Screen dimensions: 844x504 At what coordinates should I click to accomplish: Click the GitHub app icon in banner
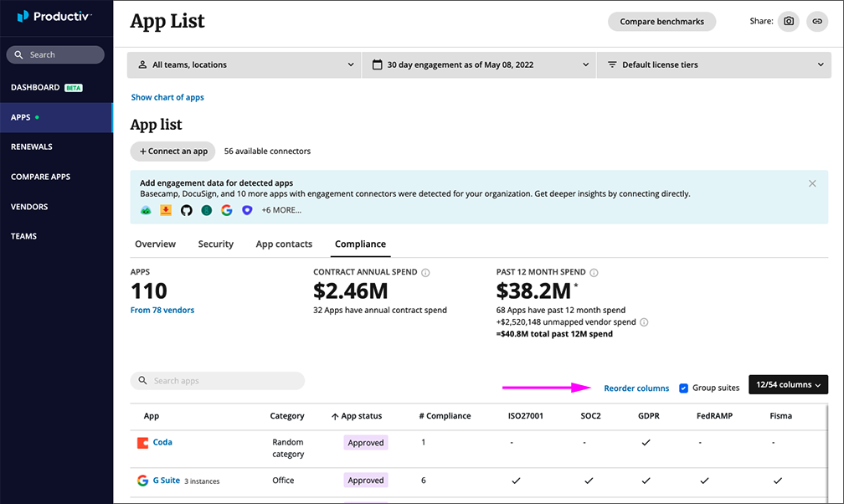click(x=186, y=210)
